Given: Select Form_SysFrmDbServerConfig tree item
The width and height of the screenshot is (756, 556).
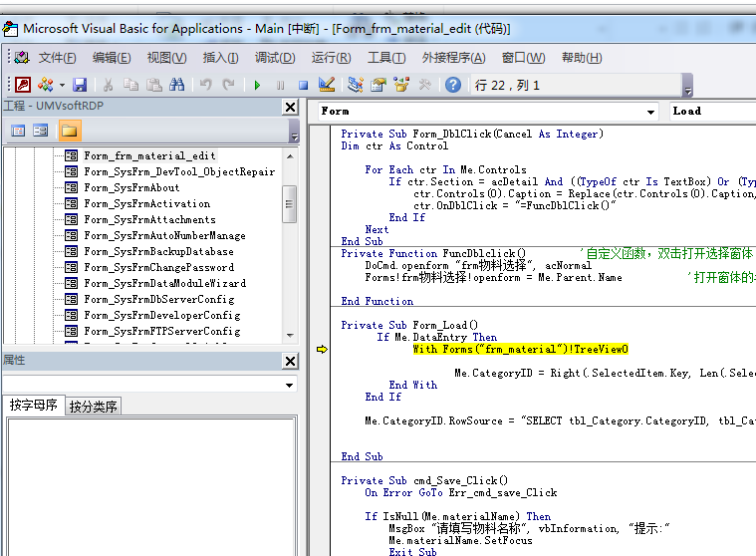Looking at the screenshot, I should click(159, 299).
